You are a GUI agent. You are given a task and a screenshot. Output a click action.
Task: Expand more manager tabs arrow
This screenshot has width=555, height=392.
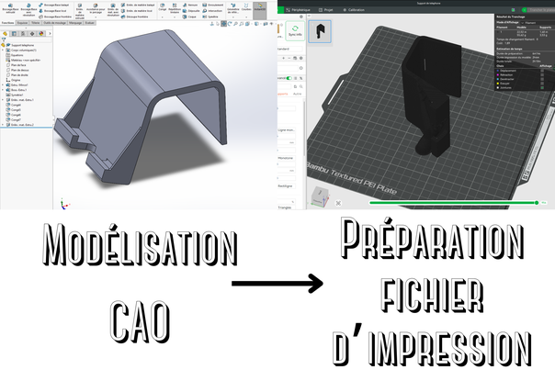click(x=50, y=34)
